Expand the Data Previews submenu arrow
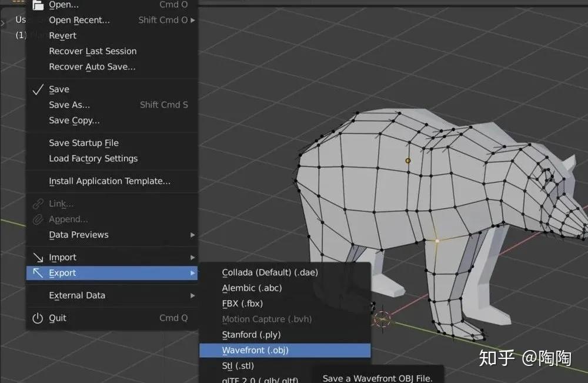This screenshot has height=383, width=588. (x=193, y=235)
